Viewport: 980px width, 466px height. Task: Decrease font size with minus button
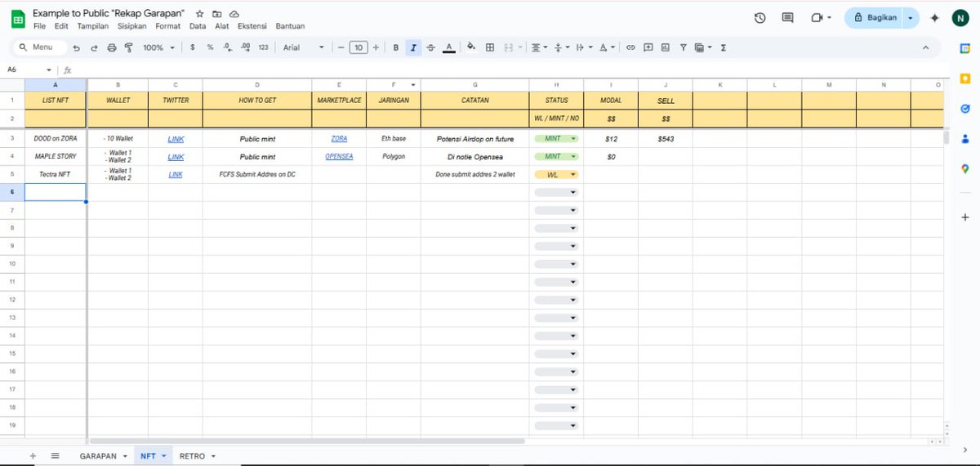[341, 48]
